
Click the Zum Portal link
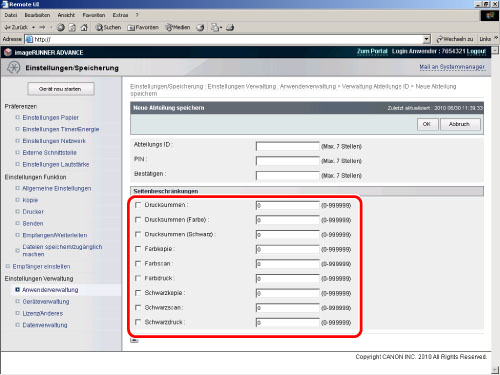(372, 51)
